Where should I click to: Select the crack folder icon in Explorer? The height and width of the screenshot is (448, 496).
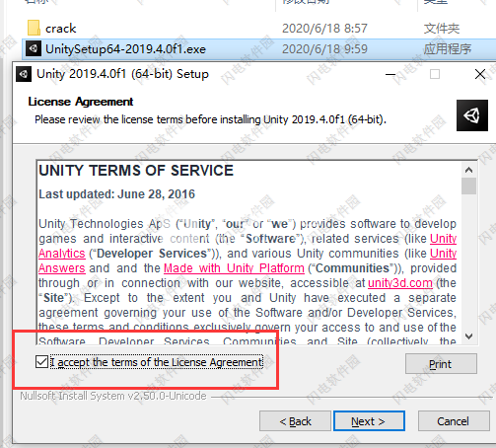[34, 28]
